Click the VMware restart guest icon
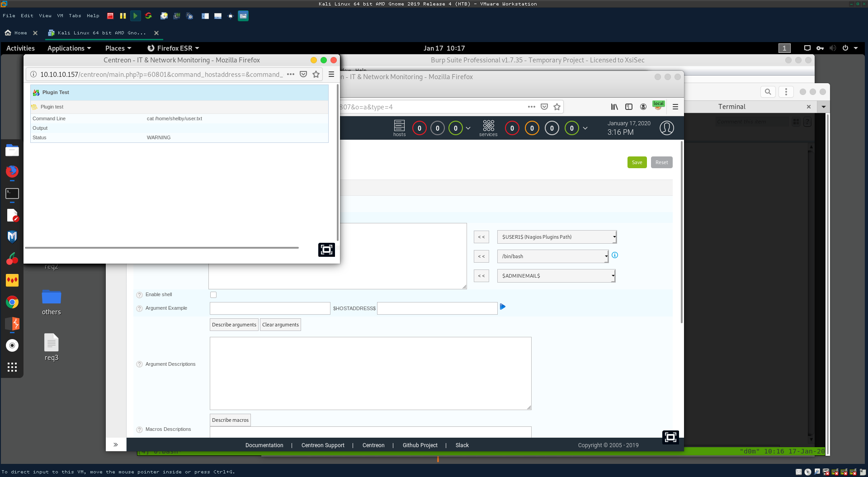The image size is (868, 477). [148, 16]
